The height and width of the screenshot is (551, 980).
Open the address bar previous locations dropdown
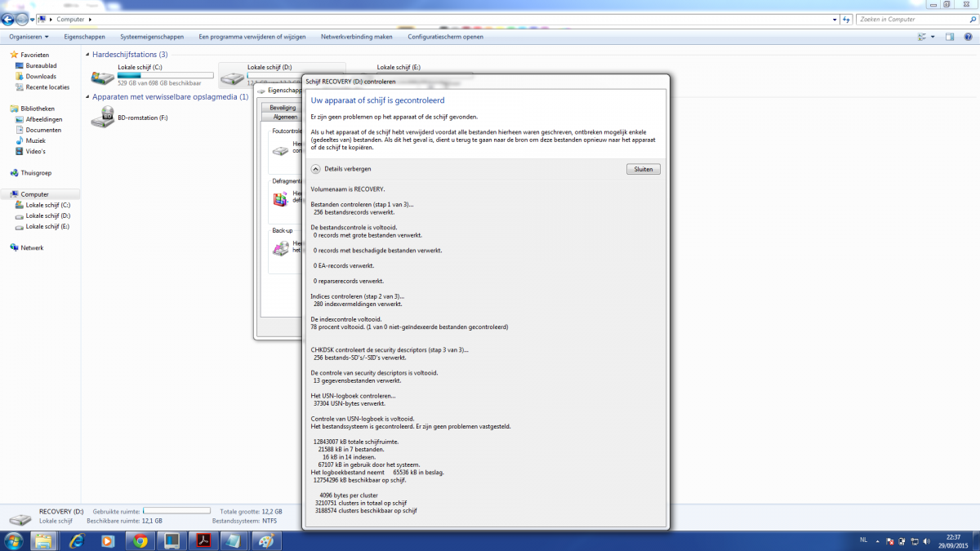[835, 19]
